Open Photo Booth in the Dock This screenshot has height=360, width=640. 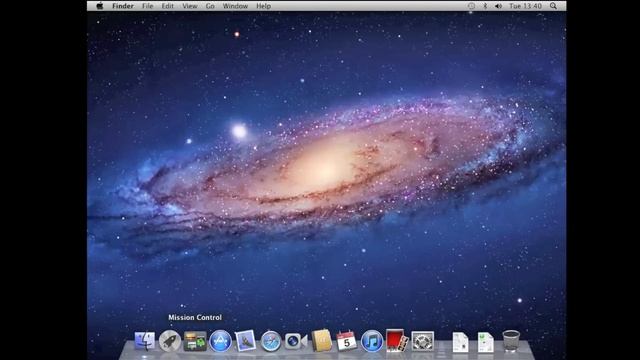[x=397, y=340]
